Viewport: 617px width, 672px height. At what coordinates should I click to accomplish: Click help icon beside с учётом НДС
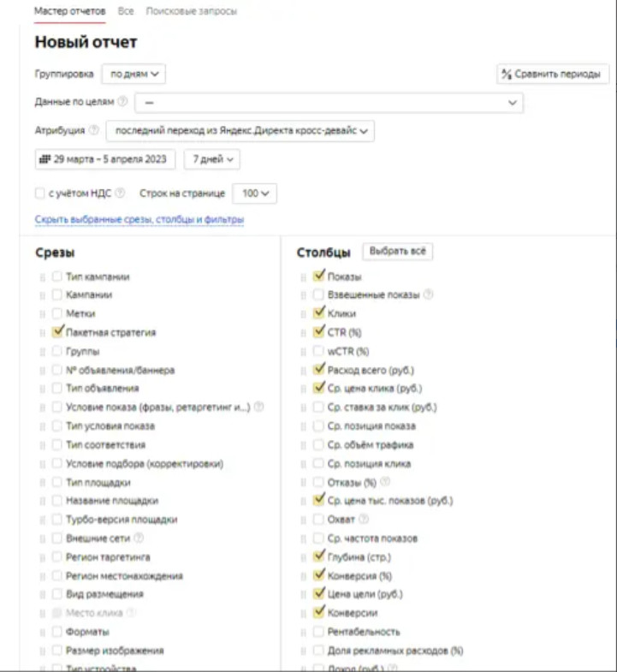[x=120, y=193]
